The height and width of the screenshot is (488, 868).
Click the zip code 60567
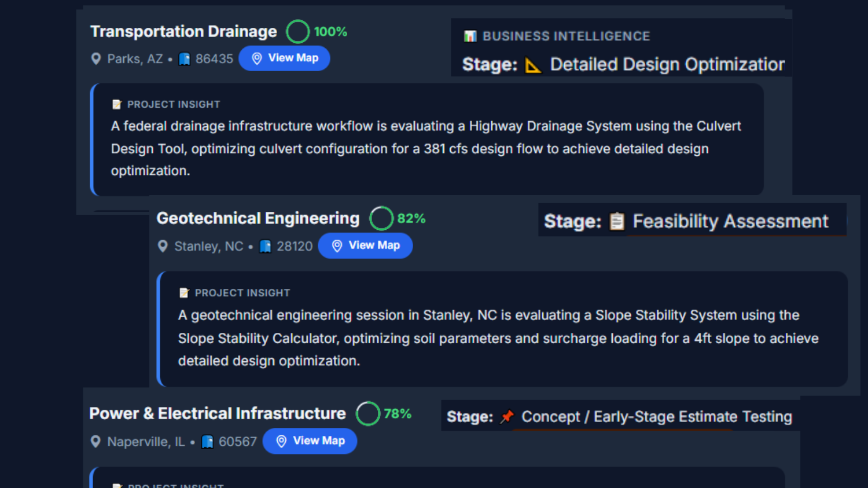tap(238, 442)
